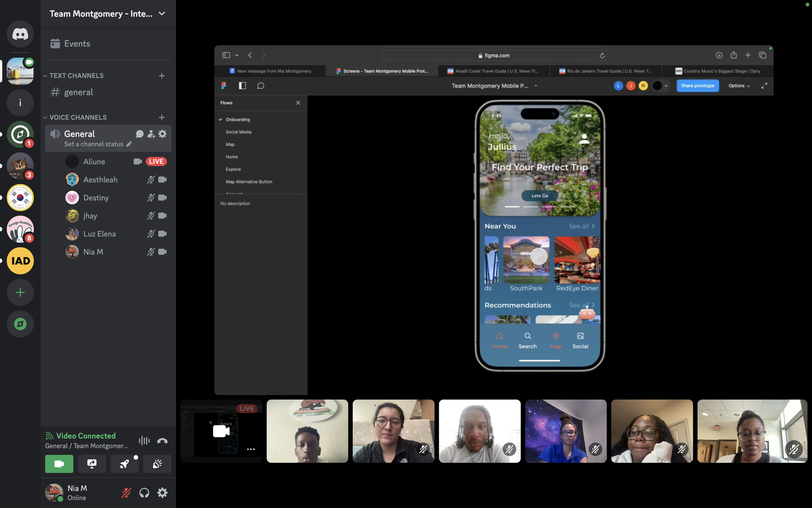Image resolution: width=812 pixels, height=508 pixels.
Task: Open noise suppression waveform icon
Action: point(144,441)
